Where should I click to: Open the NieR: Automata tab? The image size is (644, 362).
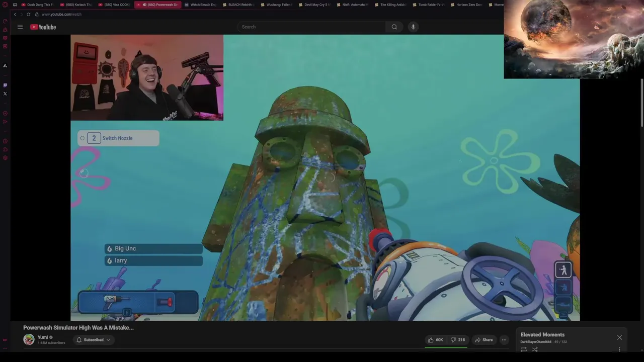click(352, 5)
